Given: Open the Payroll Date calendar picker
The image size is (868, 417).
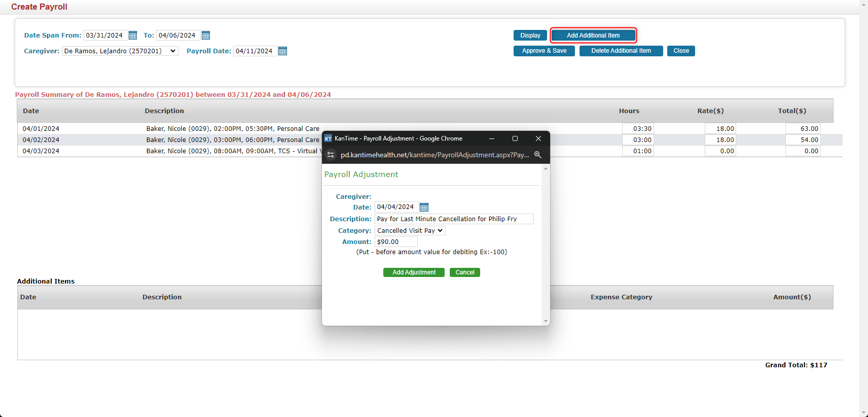Looking at the screenshot, I should 283,51.
